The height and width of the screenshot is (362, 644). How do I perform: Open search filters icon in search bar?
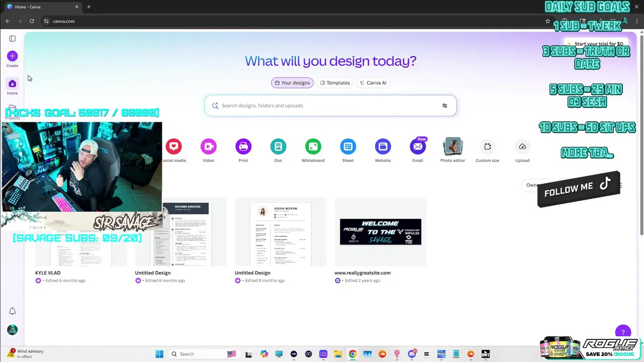(x=445, y=106)
